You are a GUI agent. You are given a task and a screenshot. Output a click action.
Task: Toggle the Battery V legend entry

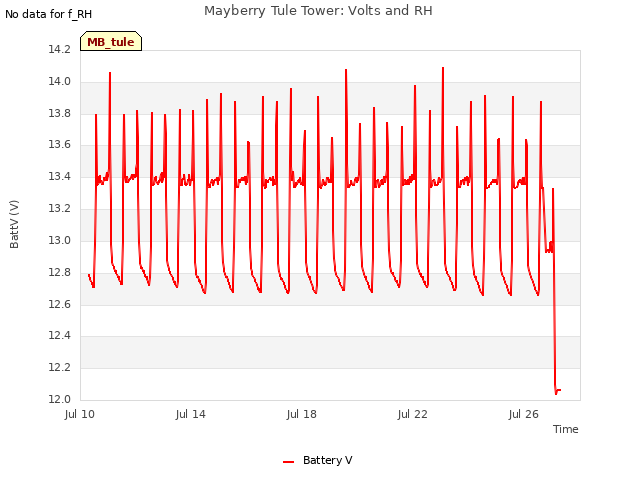tap(318, 460)
